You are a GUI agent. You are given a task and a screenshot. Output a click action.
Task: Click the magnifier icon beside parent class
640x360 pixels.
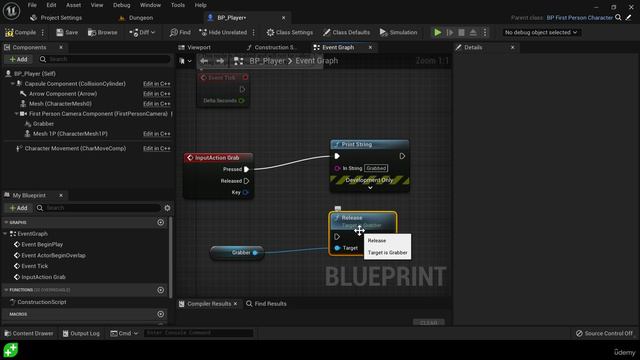tap(618, 18)
